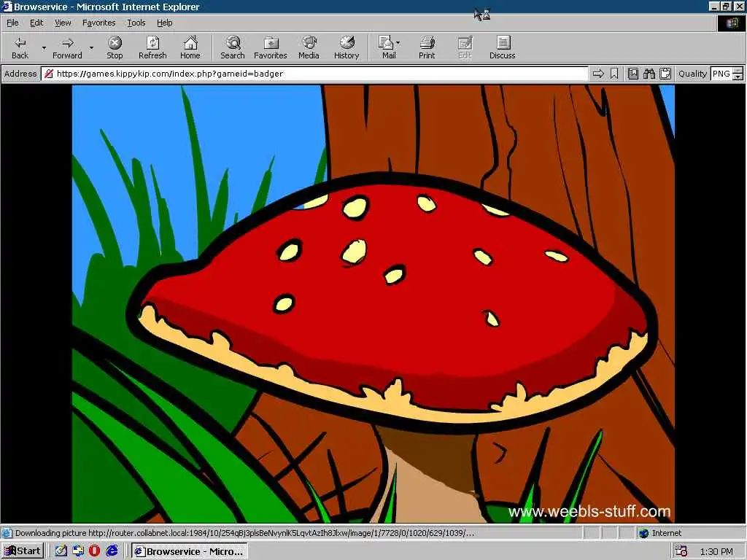Click the Windows flag throbber logo
The height and width of the screenshot is (560, 747).
tap(731, 23)
